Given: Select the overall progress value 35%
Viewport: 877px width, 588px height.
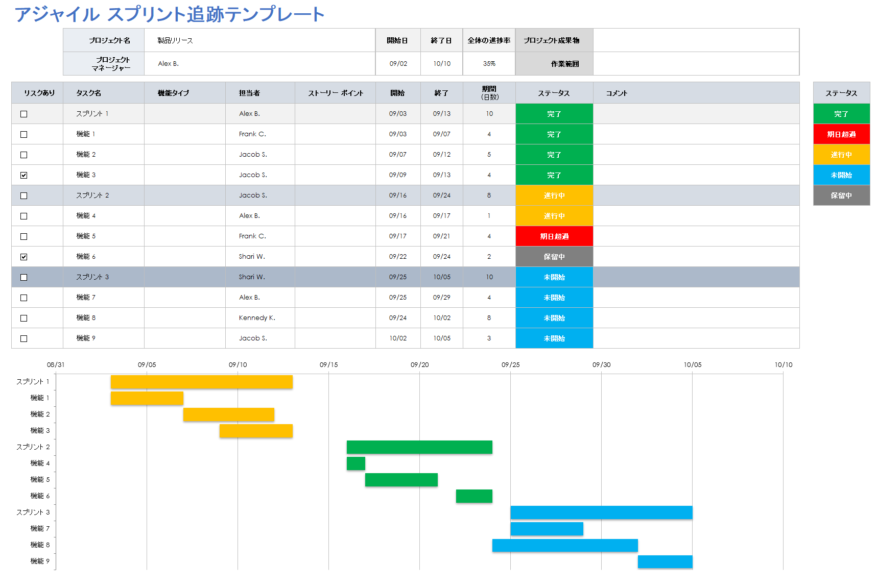Looking at the screenshot, I should [x=489, y=64].
